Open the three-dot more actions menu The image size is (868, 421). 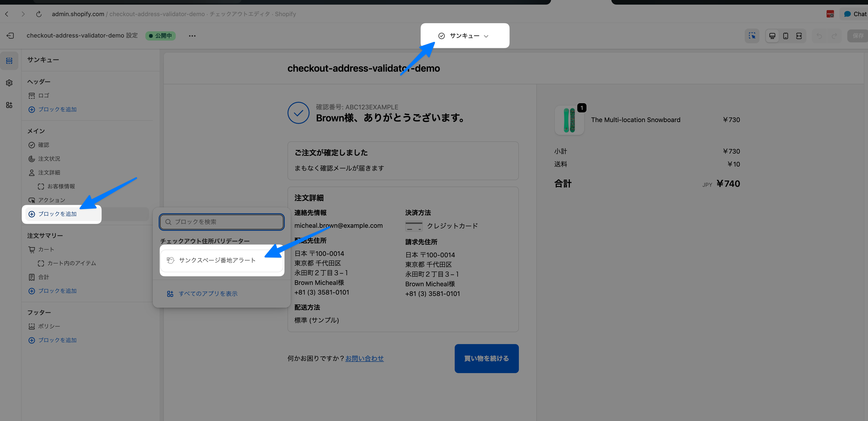pos(192,36)
